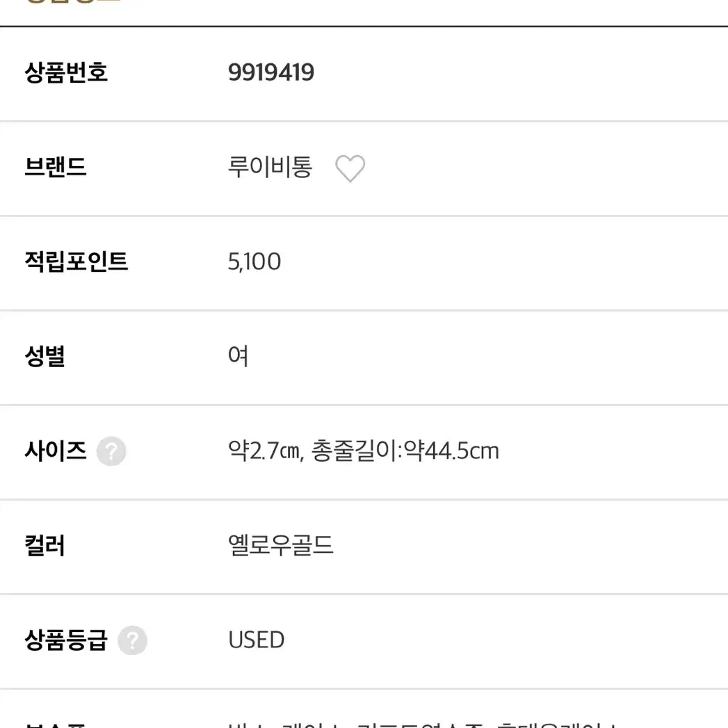Open the 사이즈 help question mark
This screenshot has width=728, height=728.
(111, 451)
